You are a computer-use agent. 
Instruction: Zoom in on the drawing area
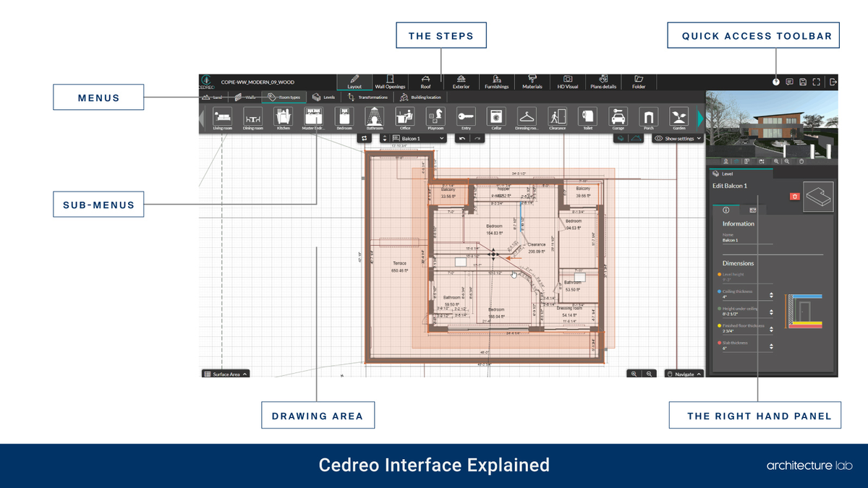coord(634,374)
